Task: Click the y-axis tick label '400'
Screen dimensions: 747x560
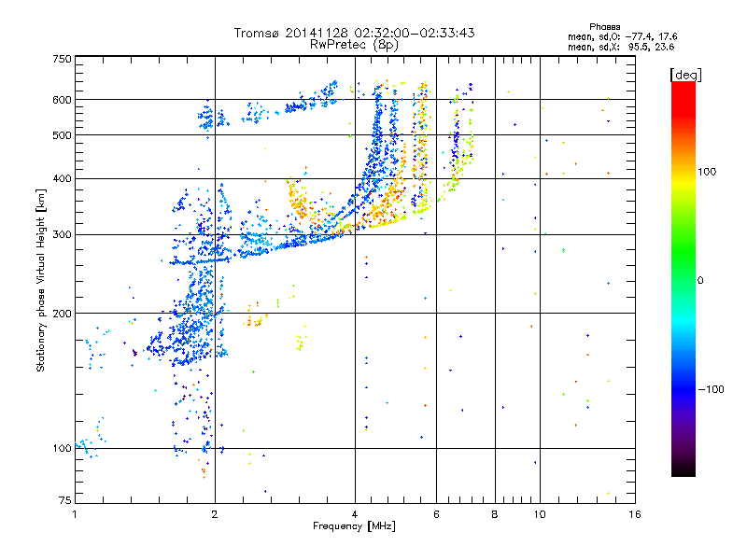Action: (x=63, y=178)
